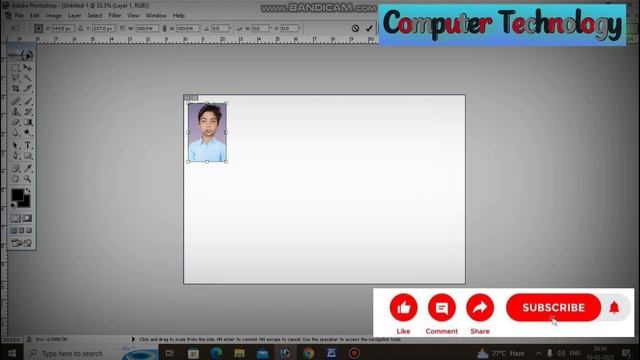The width and height of the screenshot is (640, 360).
Task: Select the Notes tool
Action: tap(16, 168)
